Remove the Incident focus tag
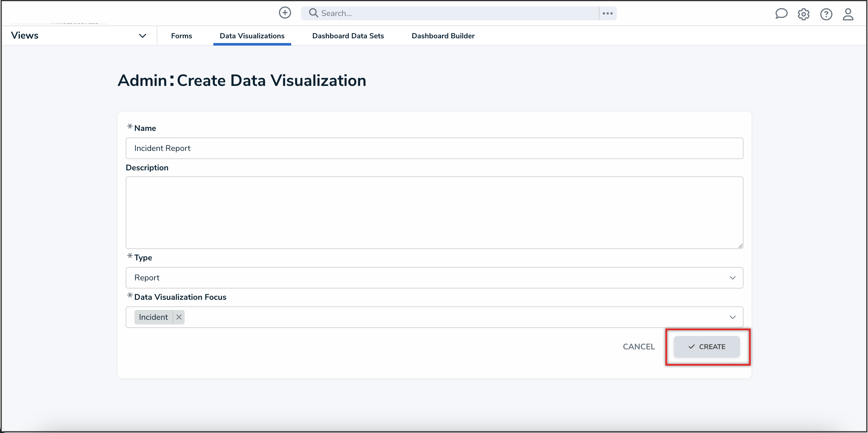The width and height of the screenshot is (868, 433). coord(179,317)
